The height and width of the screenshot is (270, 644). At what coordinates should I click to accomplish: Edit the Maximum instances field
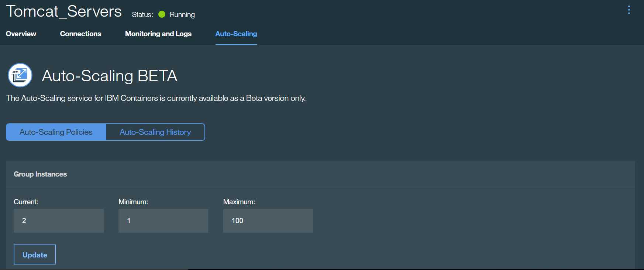pyautogui.click(x=268, y=221)
